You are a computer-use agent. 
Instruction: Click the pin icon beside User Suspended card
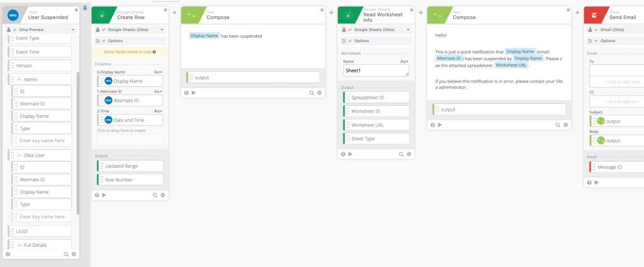(x=85, y=9)
